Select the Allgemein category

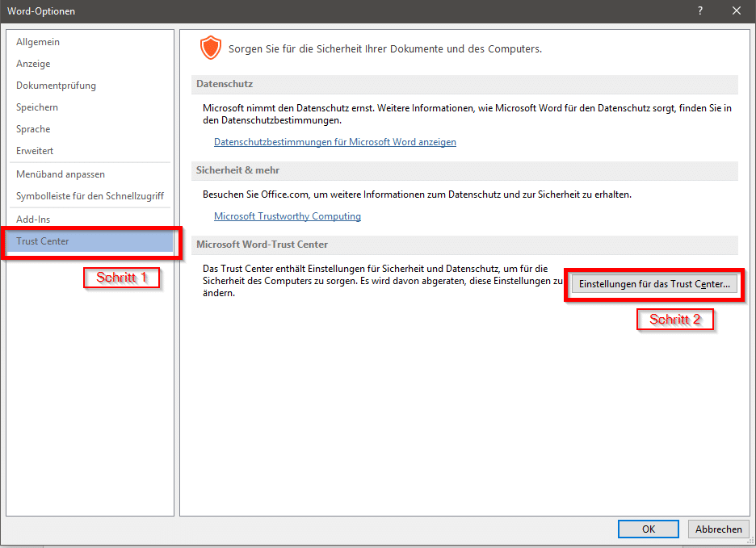point(38,42)
